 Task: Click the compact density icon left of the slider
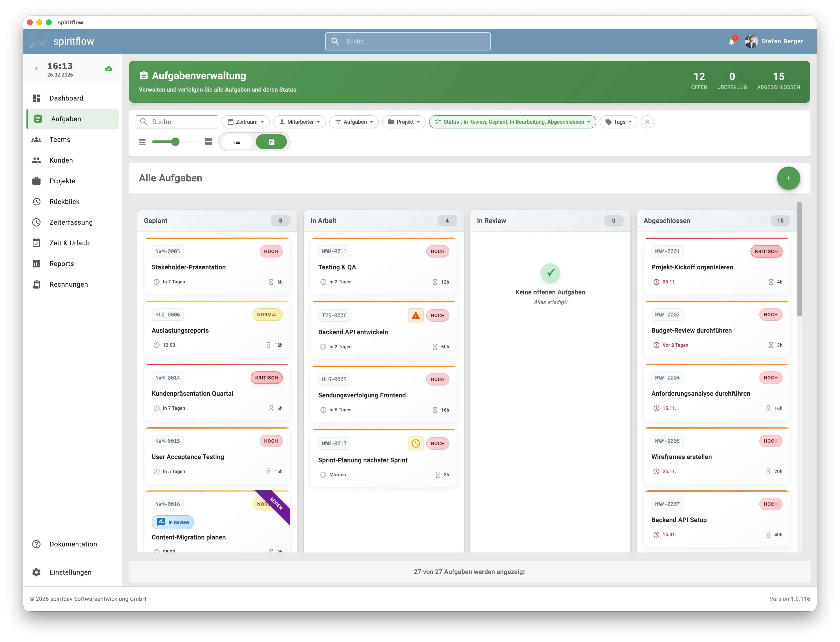142,142
